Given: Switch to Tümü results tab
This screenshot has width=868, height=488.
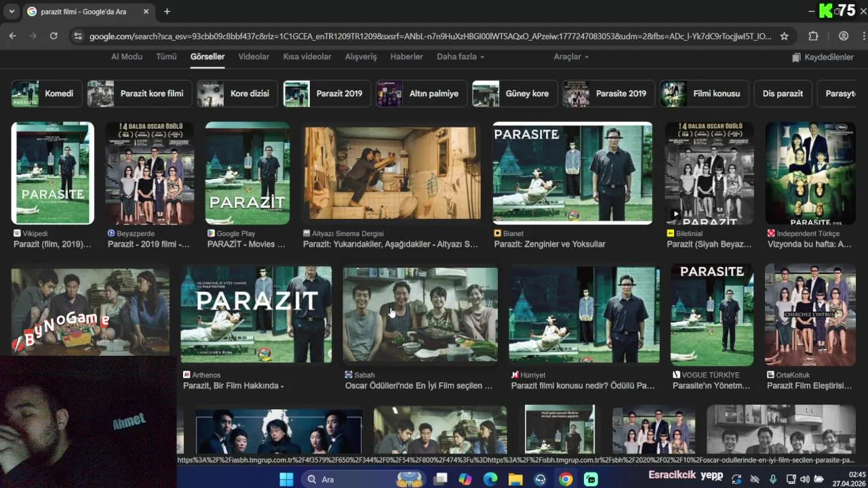Looking at the screenshot, I should pos(166,57).
